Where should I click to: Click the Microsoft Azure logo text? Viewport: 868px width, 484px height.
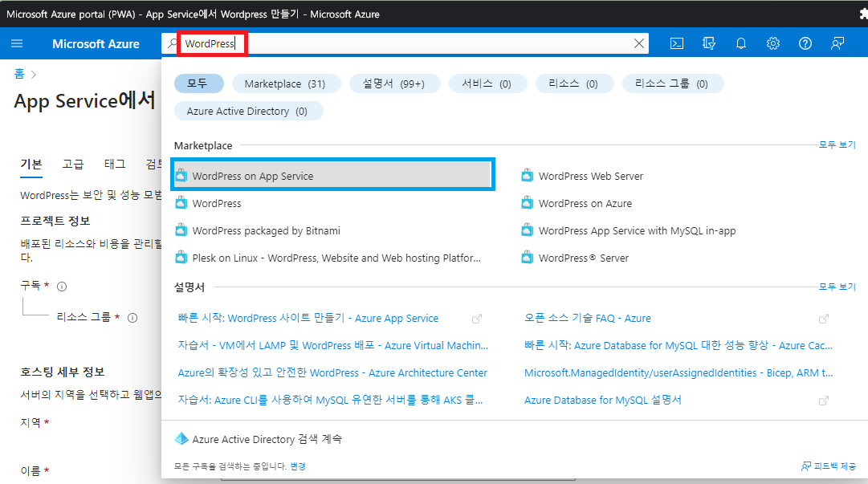pyautogui.click(x=96, y=43)
